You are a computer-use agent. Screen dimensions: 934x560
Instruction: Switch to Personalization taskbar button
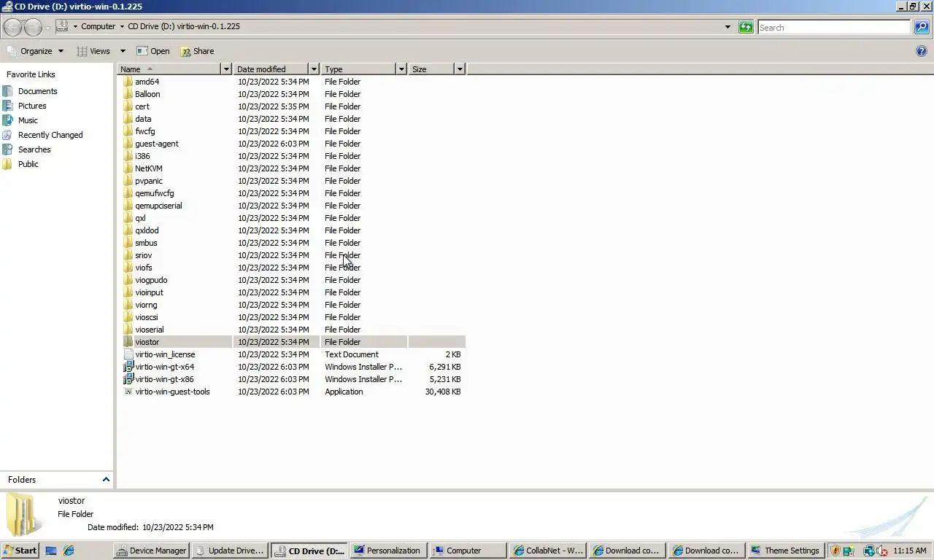pos(387,551)
